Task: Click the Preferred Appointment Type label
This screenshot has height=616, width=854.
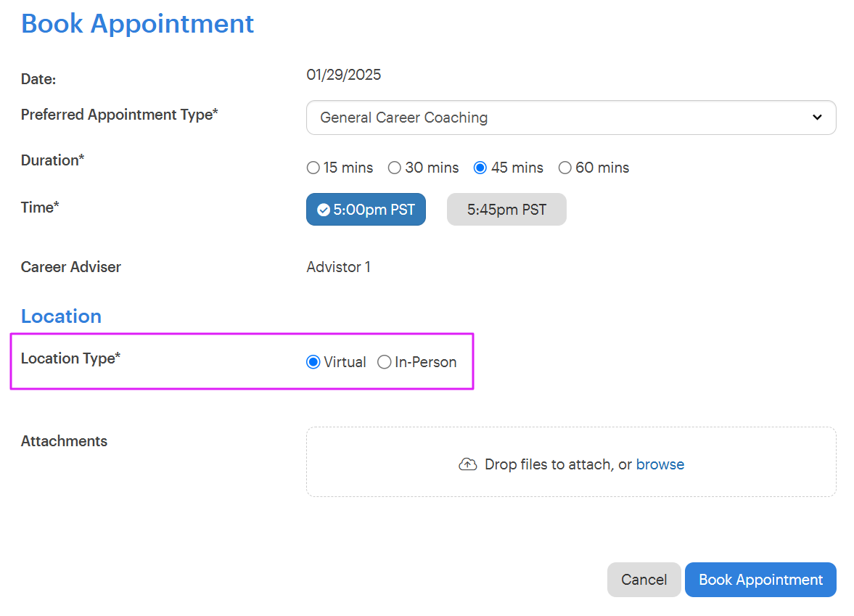Action: point(119,115)
